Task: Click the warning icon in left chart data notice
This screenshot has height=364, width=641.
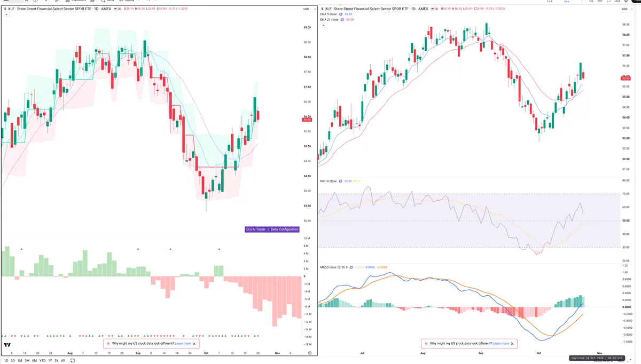Action: [108, 344]
